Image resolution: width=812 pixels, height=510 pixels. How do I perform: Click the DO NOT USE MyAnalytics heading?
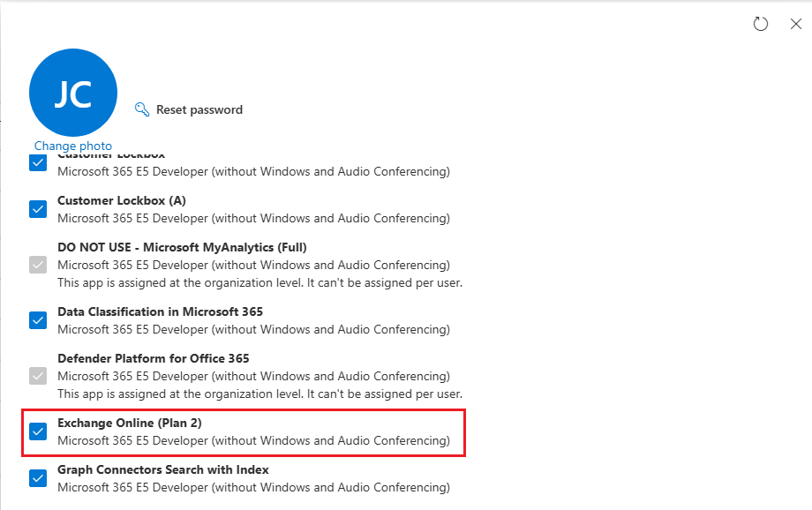[182, 247]
